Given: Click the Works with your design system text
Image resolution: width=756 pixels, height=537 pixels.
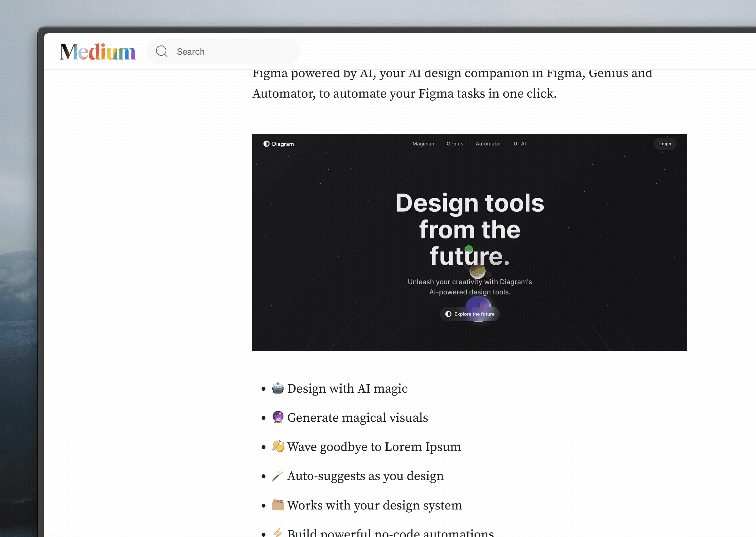Looking at the screenshot, I should (x=374, y=505).
